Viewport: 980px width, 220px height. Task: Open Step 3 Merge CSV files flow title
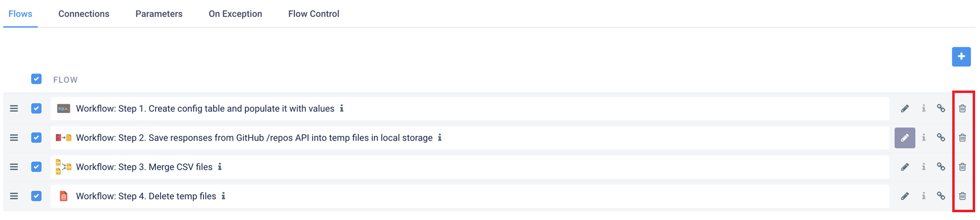[x=144, y=167]
